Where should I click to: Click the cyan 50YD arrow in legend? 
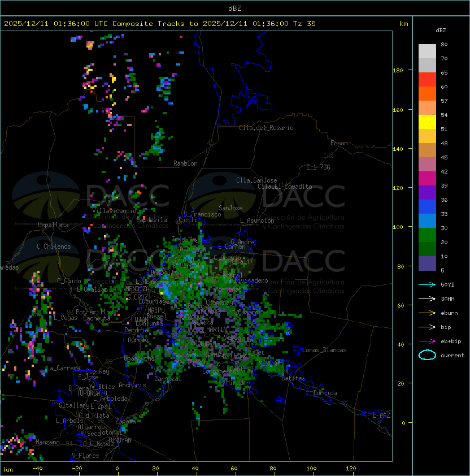(427, 284)
